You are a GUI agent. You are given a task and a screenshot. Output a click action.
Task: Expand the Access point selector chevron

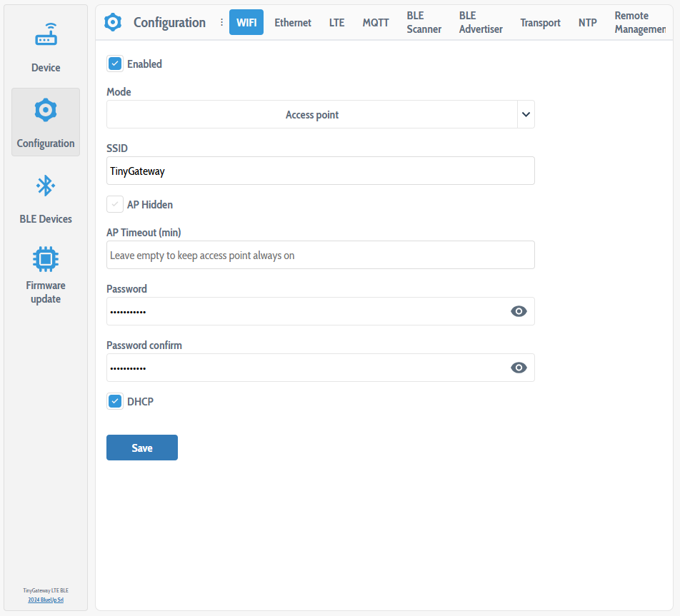pos(526,114)
